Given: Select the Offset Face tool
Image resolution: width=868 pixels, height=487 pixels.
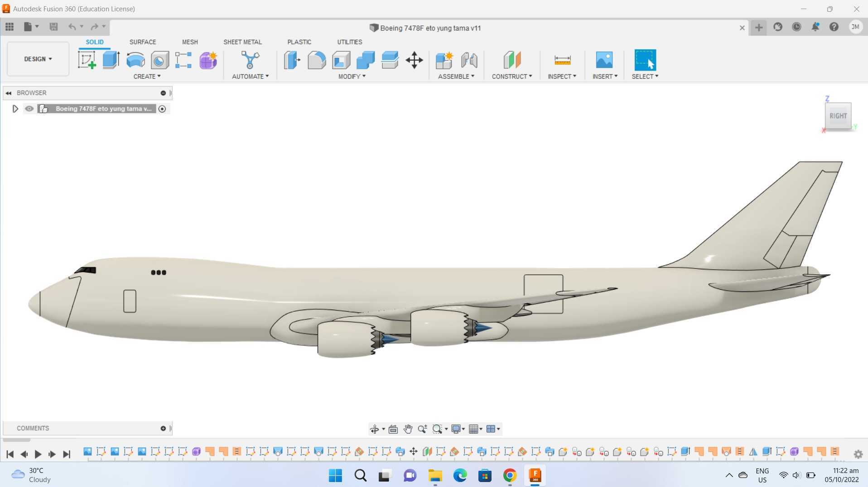Looking at the screenshot, I should click(x=390, y=60).
